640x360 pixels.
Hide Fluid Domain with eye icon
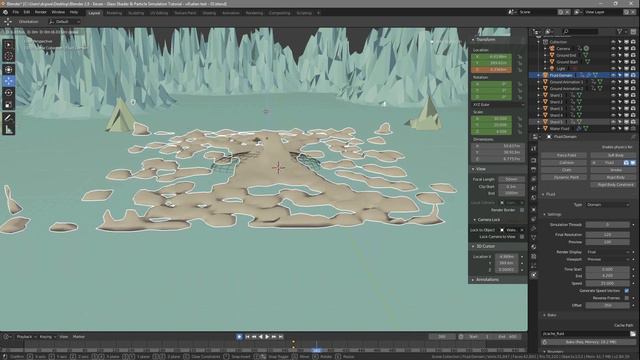coord(613,75)
